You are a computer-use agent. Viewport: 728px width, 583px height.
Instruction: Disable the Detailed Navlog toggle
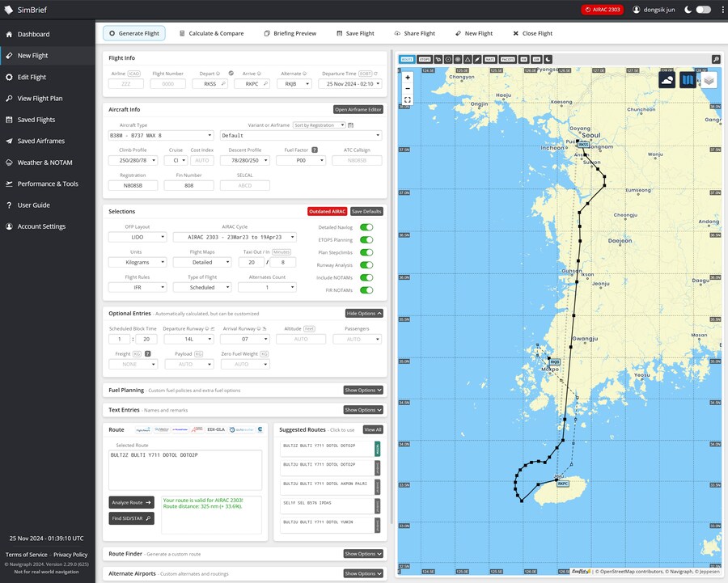(366, 228)
